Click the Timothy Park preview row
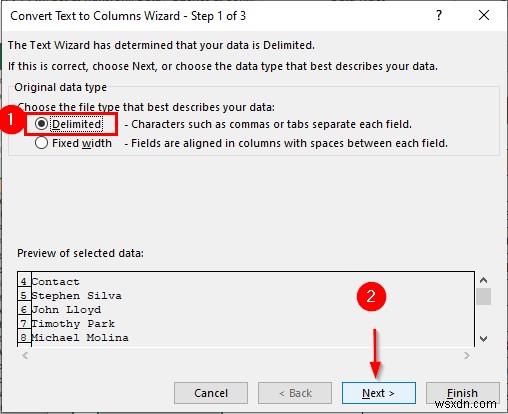 click(x=246, y=324)
